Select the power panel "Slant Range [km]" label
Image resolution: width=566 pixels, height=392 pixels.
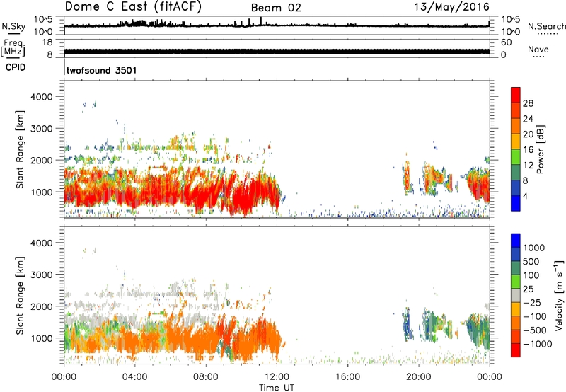pos(20,149)
